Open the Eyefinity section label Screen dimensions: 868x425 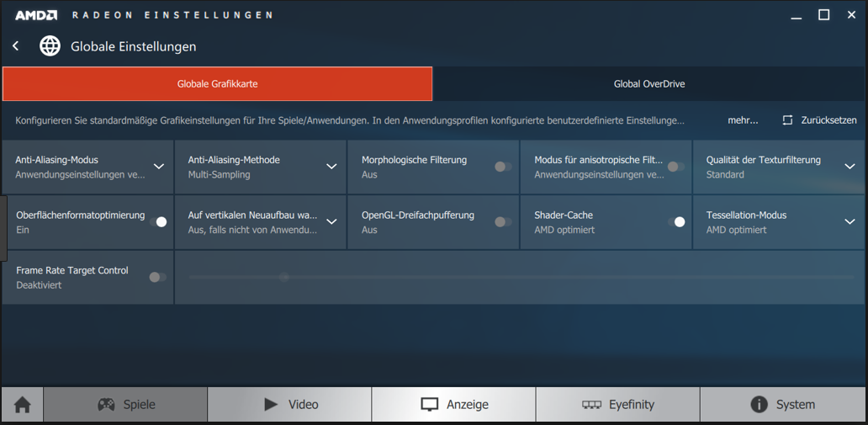pyautogui.click(x=632, y=405)
